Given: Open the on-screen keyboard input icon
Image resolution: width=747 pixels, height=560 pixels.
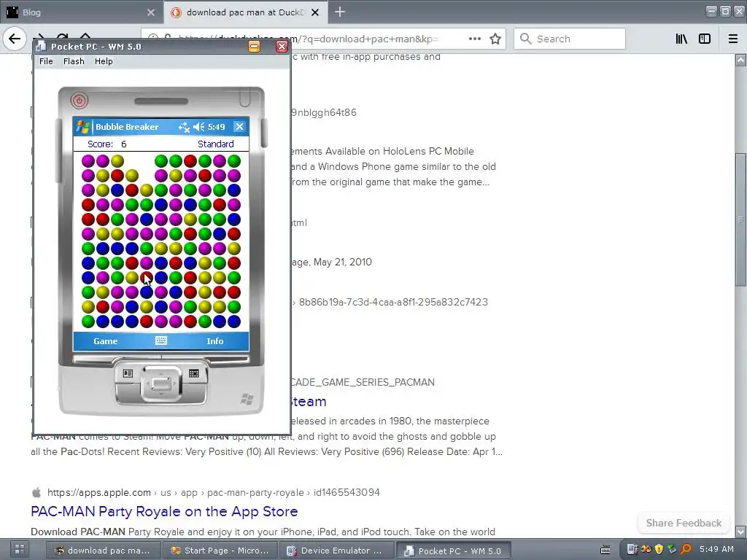Looking at the screenshot, I should click(161, 341).
